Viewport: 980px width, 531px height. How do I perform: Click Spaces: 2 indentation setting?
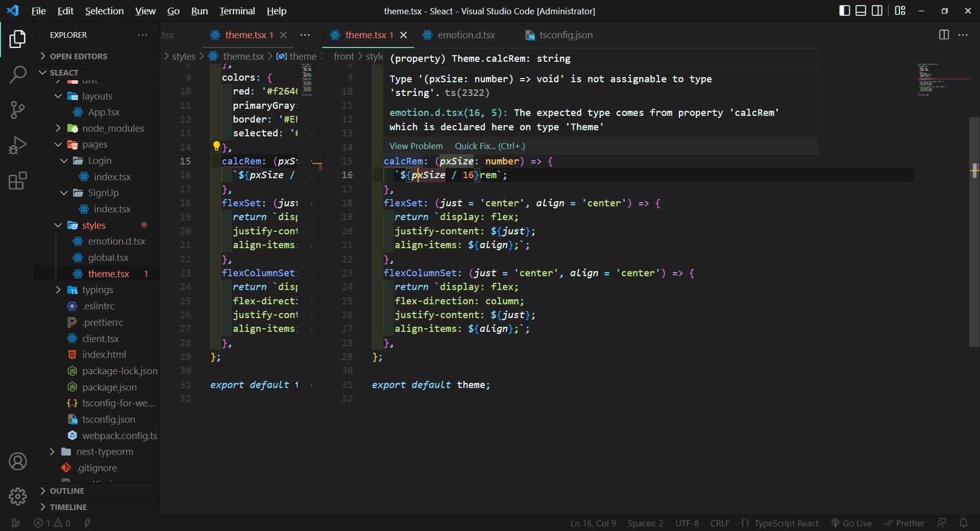645,523
